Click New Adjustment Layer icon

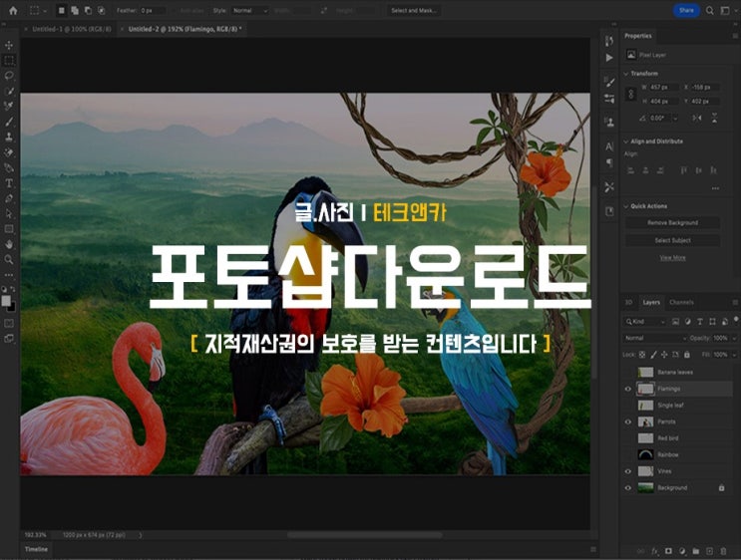(x=682, y=551)
